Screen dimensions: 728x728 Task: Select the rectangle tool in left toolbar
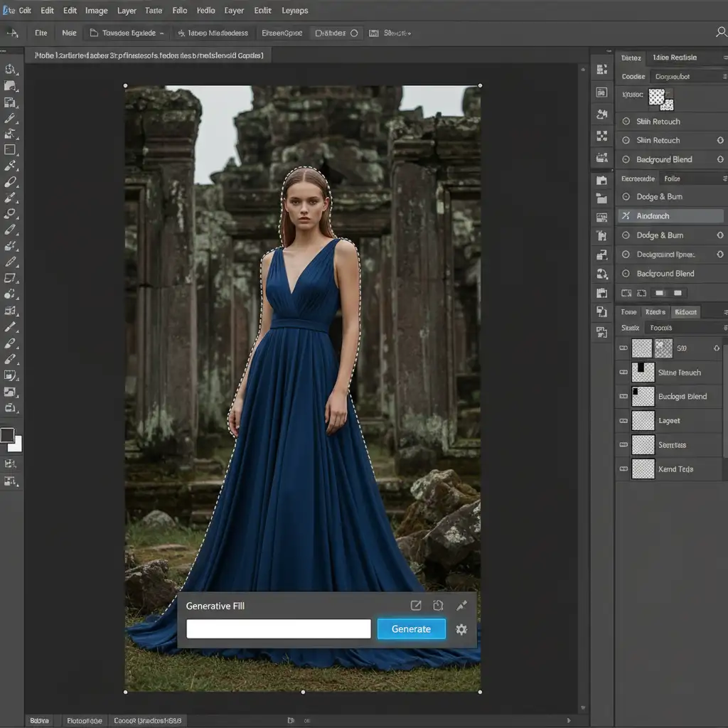pyautogui.click(x=10, y=150)
